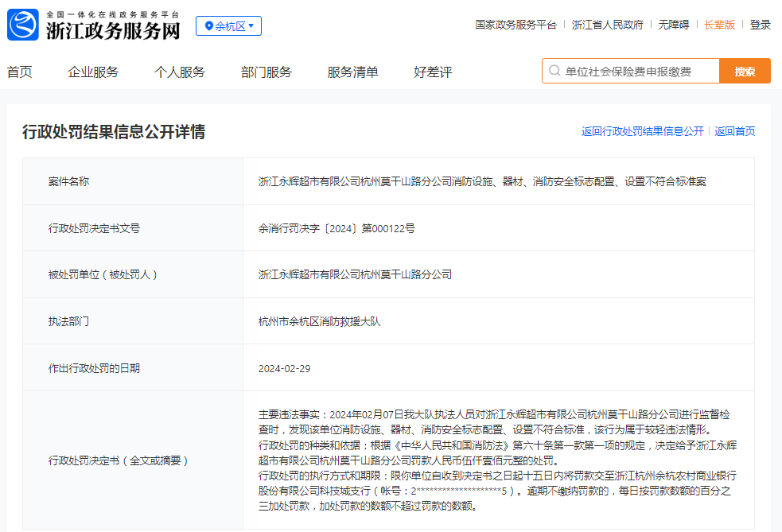
Task: Click the 行政处罚决定书文号 label
Action: click(94, 228)
